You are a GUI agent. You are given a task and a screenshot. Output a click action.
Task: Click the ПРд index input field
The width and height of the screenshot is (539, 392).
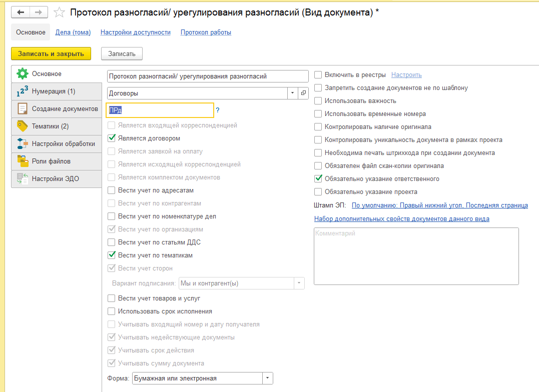coord(160,110)
